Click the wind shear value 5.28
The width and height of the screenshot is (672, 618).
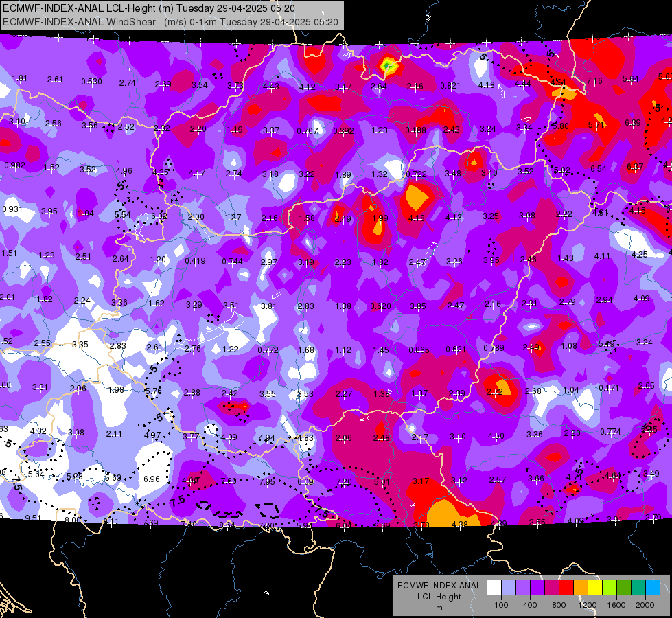[x=75, y=476]
